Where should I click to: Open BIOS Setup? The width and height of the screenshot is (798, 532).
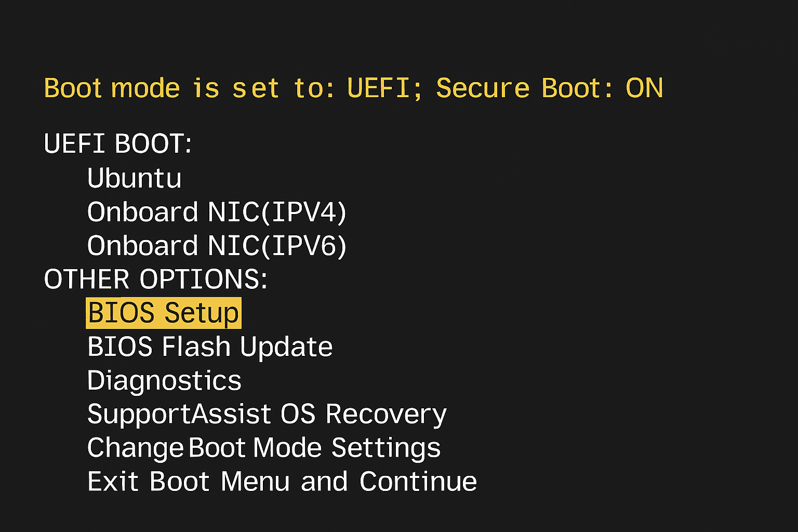pyautogui.click(x=163, y=313)
